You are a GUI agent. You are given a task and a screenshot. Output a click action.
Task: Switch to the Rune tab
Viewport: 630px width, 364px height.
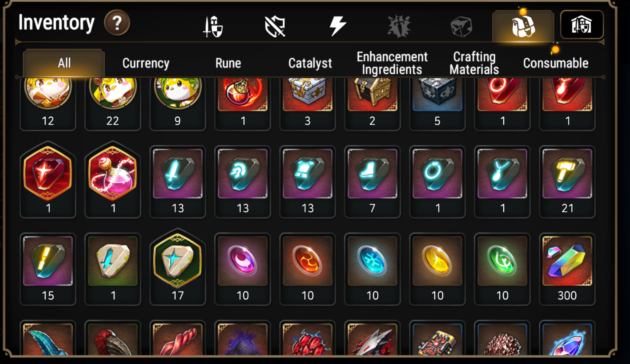click(x=228, y=63)
